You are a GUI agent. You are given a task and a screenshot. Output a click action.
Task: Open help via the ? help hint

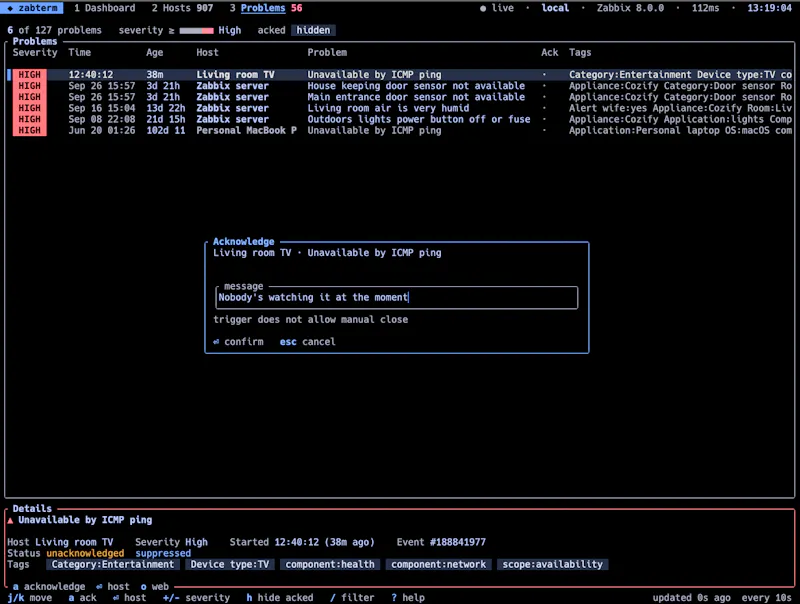[408, 598]
